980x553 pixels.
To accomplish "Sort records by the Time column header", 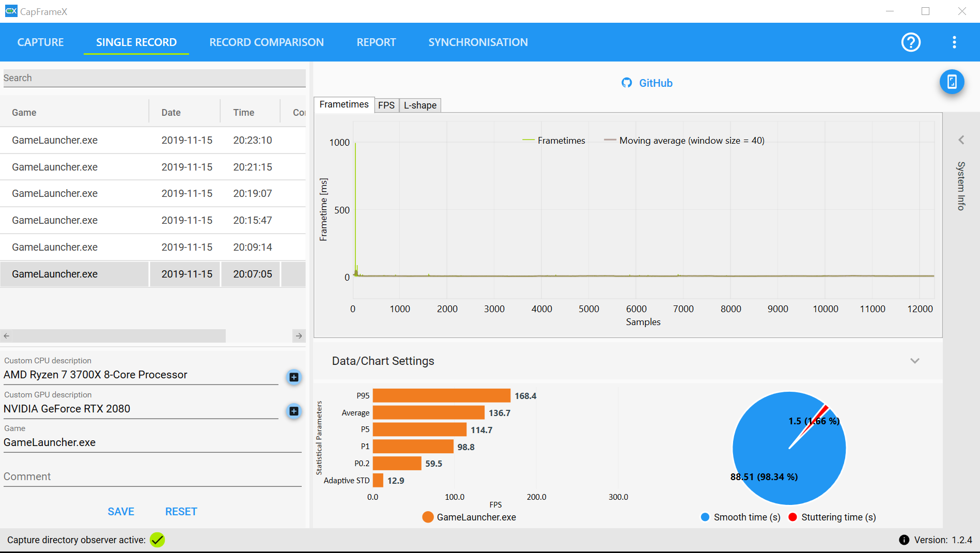I will pos(250,113).
